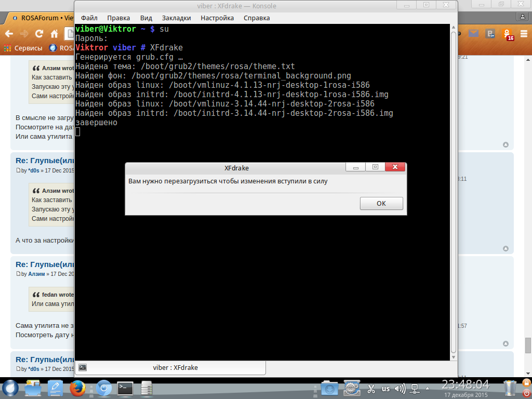Screen dimensions: 532x399
Task: Switch to the Chromium browser on the panel
Action: [x=103, y=389]
